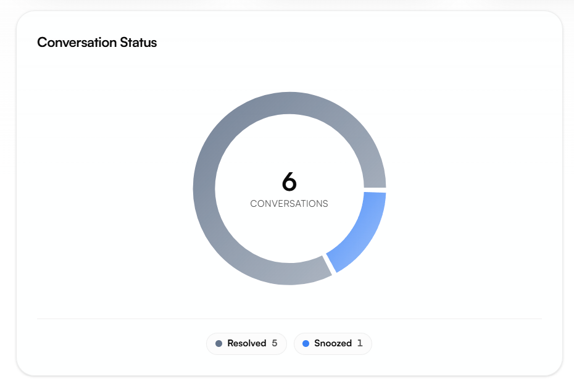The image size is (574, 392).
Task: Click the top of the gray donut ring
Action: 289,103
